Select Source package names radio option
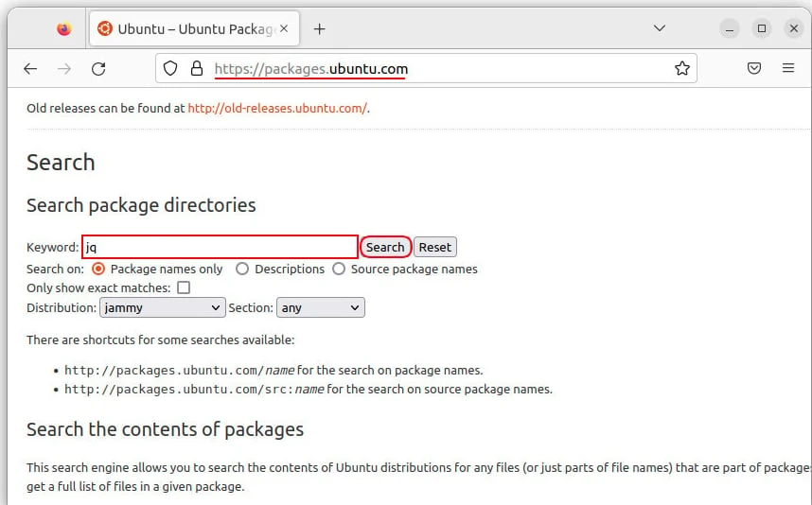 click(339, 269)
